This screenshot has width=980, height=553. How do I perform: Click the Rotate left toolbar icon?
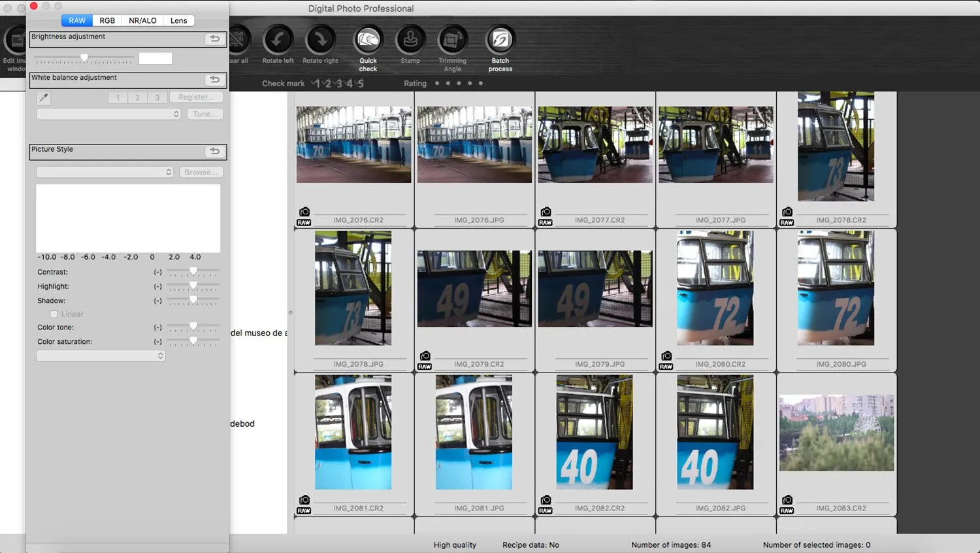[x=278, y=41]
